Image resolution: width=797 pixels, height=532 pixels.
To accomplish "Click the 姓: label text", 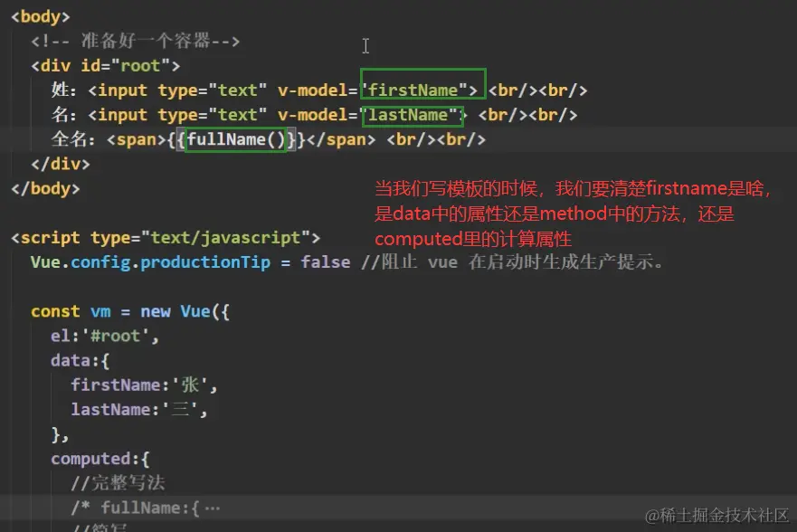I will click(x=63, y=90).
